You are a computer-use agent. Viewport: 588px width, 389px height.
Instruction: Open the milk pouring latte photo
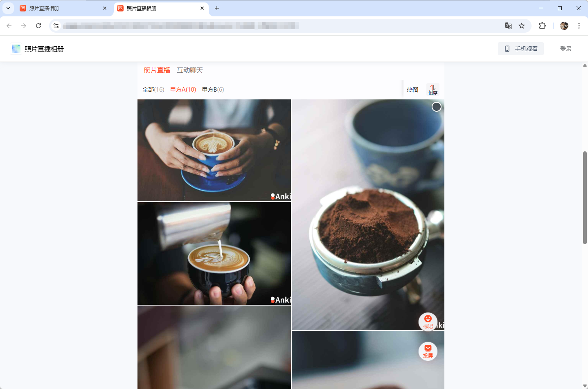(214, 254)
